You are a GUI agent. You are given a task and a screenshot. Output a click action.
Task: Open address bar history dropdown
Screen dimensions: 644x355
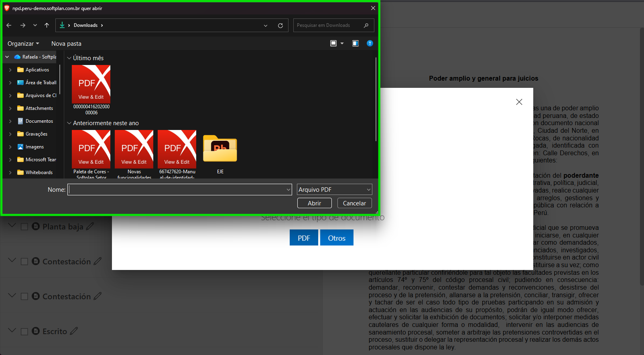click(x=266, y=25)
